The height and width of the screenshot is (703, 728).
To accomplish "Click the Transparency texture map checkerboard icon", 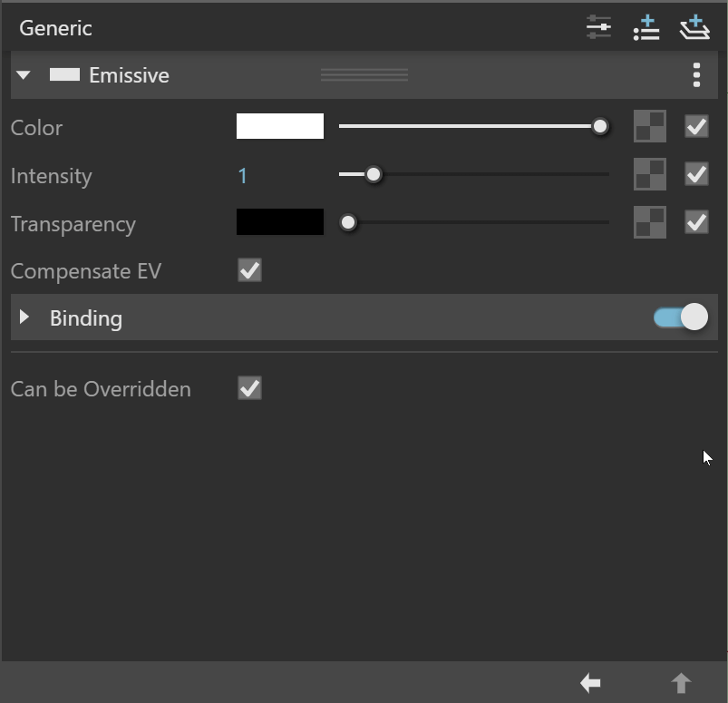I will click(649, 222).
